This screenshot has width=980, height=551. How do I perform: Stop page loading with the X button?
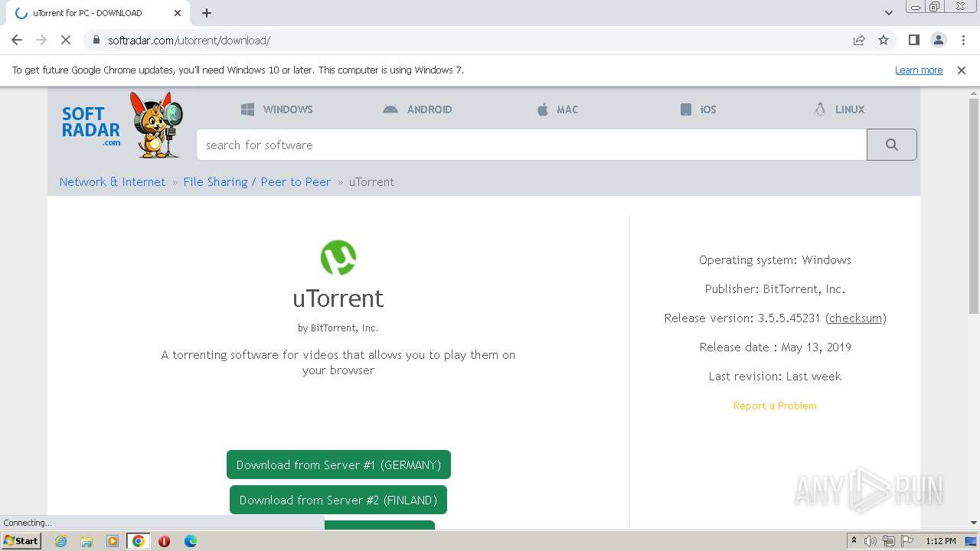pyautogui.click(x=66, y=40)
